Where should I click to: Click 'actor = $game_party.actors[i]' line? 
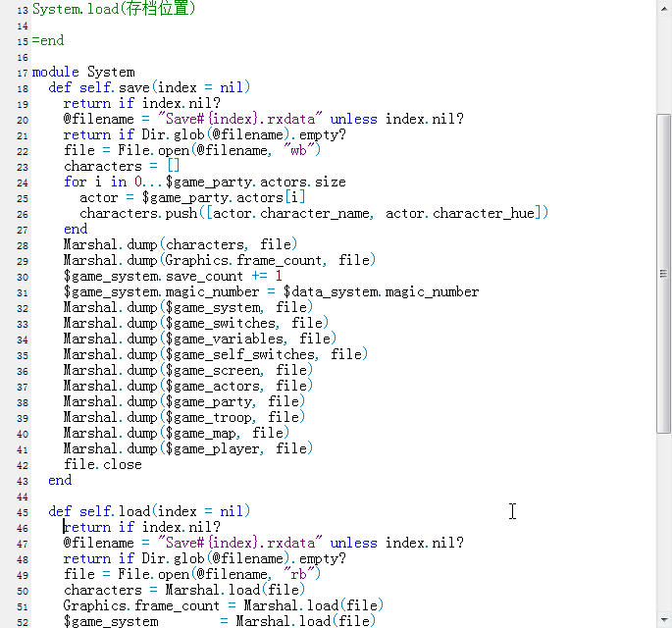[192, 197]
